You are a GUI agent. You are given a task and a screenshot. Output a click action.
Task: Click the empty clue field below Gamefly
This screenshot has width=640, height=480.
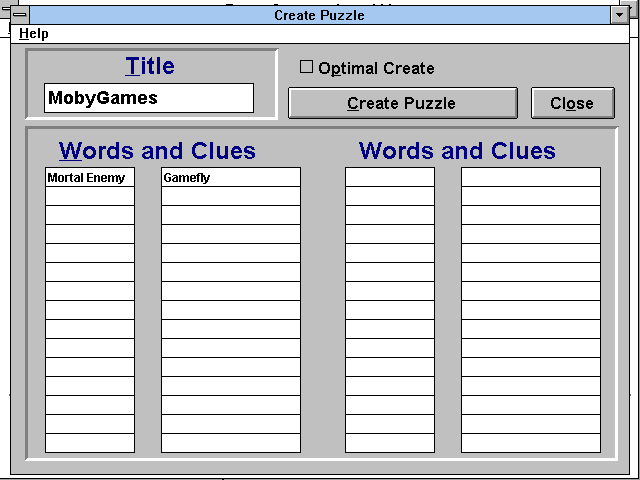tap(230, 197)
